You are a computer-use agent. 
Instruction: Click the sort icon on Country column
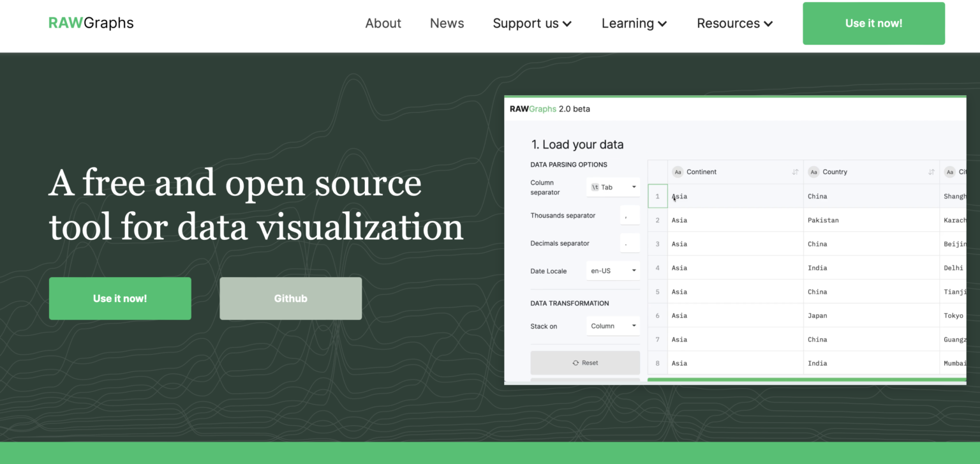[932, 172]
